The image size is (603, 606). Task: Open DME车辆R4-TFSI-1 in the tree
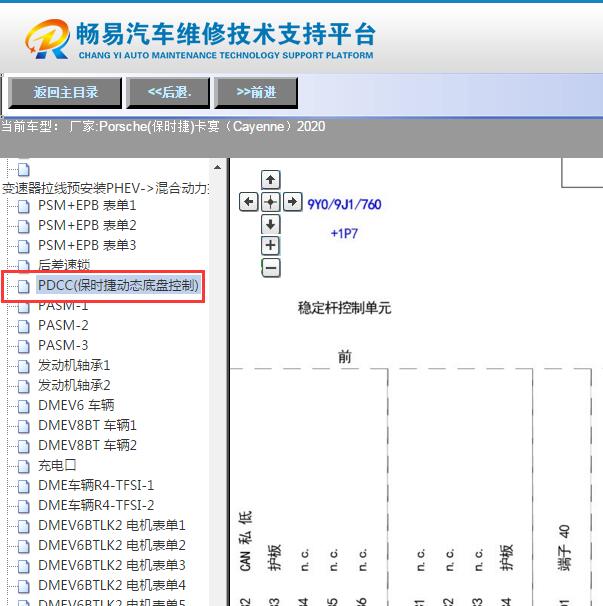(x=96, y=485)
